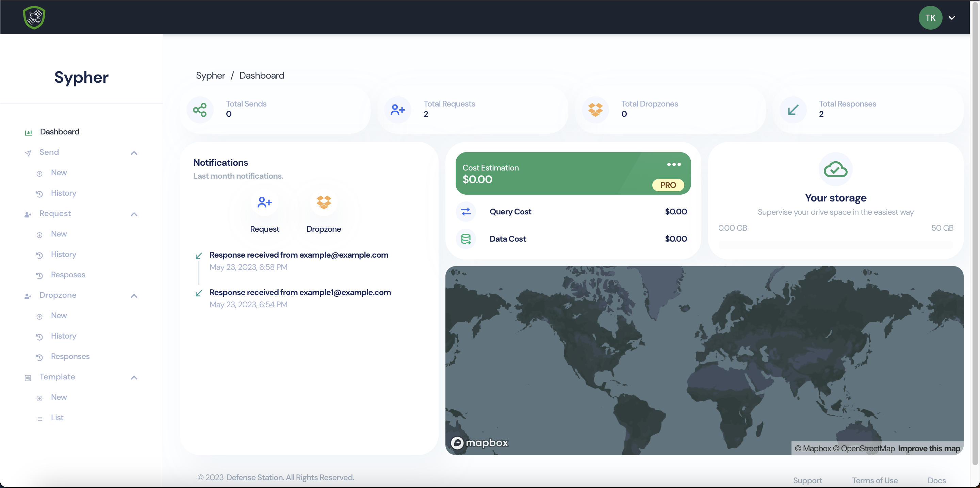This screenshot has height=488, width=980.
Task: Click the plus icon for Request New
Action: (39, 235)
